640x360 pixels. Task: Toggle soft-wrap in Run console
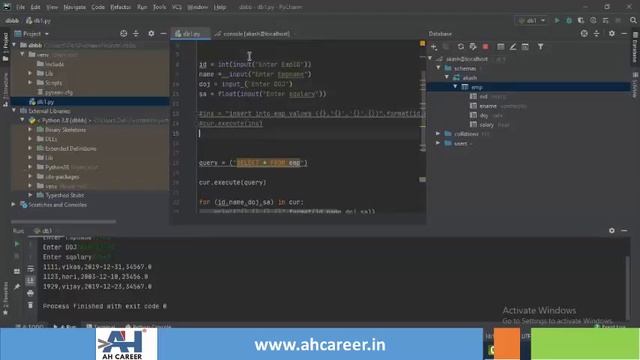pos(30,269)
